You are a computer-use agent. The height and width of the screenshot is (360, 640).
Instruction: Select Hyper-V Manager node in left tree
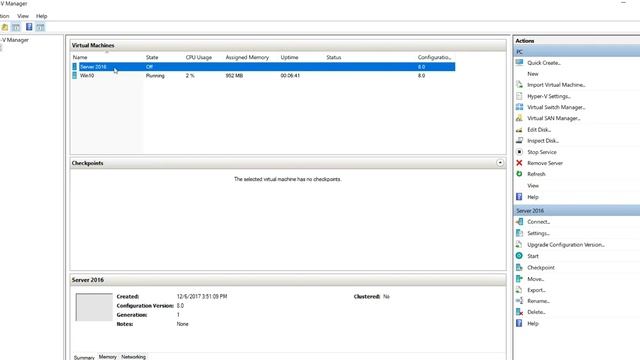15,40
